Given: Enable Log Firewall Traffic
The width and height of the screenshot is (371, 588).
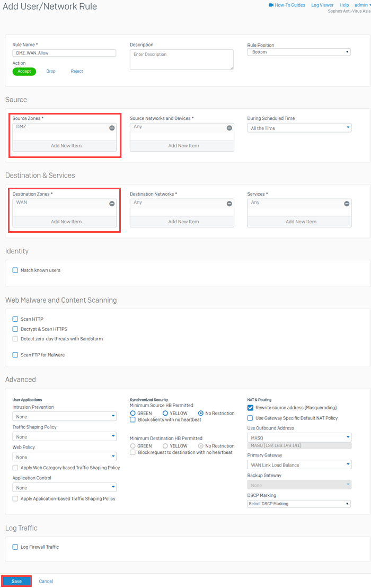Looking at the screenshot, I should click(15, 547).
